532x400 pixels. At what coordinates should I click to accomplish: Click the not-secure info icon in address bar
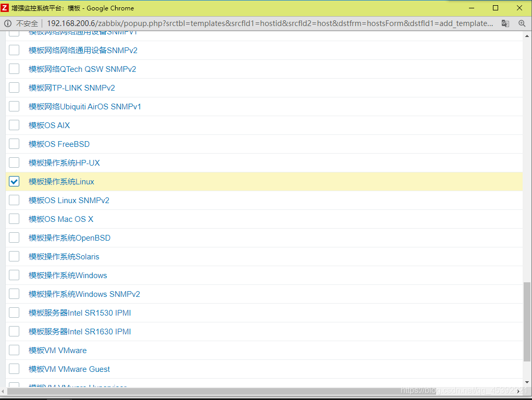tap(8, 23)
